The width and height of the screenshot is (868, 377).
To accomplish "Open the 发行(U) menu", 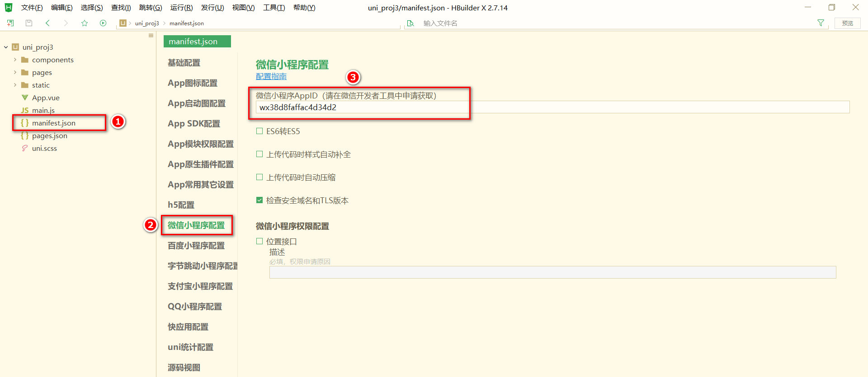I will coord(212,8).
